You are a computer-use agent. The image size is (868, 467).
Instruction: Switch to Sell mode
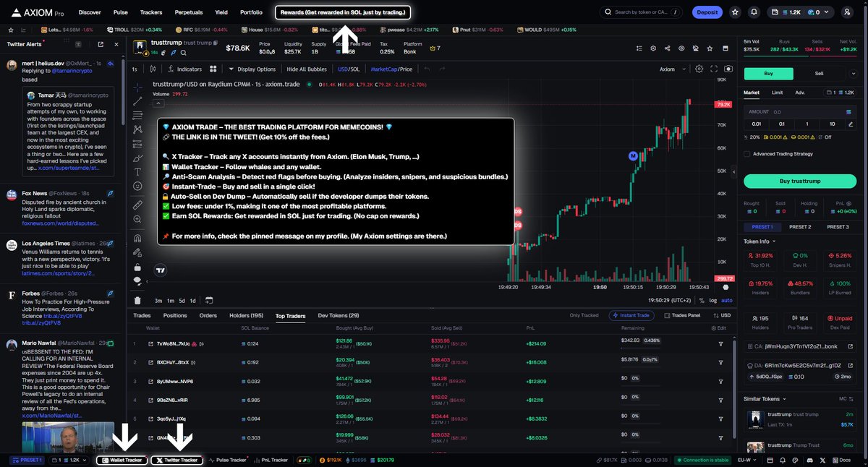click(820, 74)
